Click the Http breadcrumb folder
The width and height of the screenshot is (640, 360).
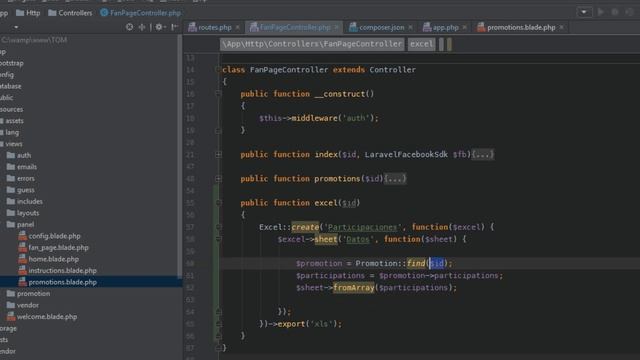click(x=28, y=13)
